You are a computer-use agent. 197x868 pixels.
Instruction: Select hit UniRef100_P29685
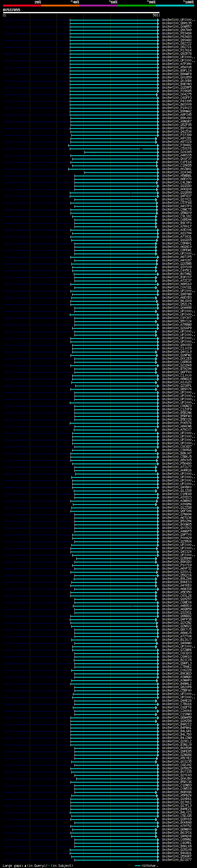(176, 91)
